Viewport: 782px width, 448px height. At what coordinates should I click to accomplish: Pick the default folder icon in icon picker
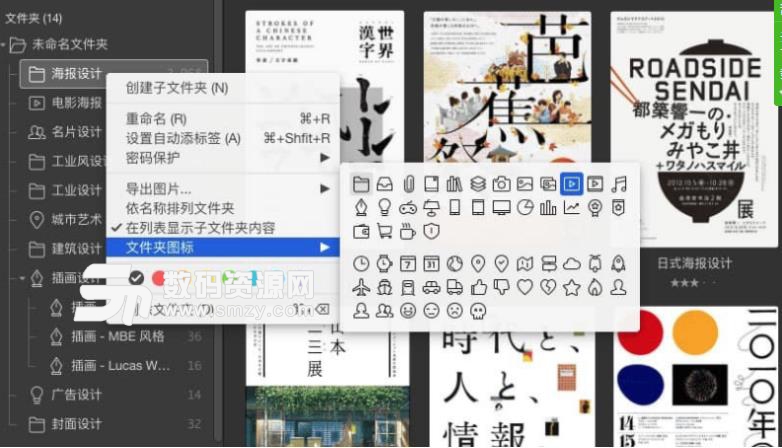[x=361, y=184]
